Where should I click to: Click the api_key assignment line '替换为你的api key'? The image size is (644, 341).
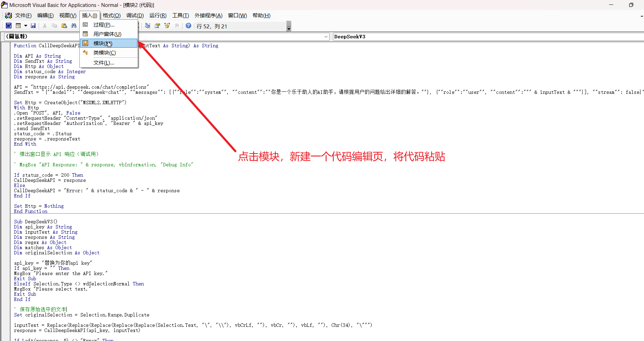click(x=53, y=263)
